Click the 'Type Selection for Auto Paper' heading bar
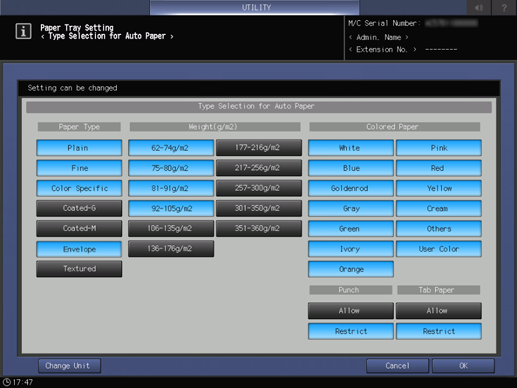This screenshot has height=388, width=517. [x=259, y=107]
